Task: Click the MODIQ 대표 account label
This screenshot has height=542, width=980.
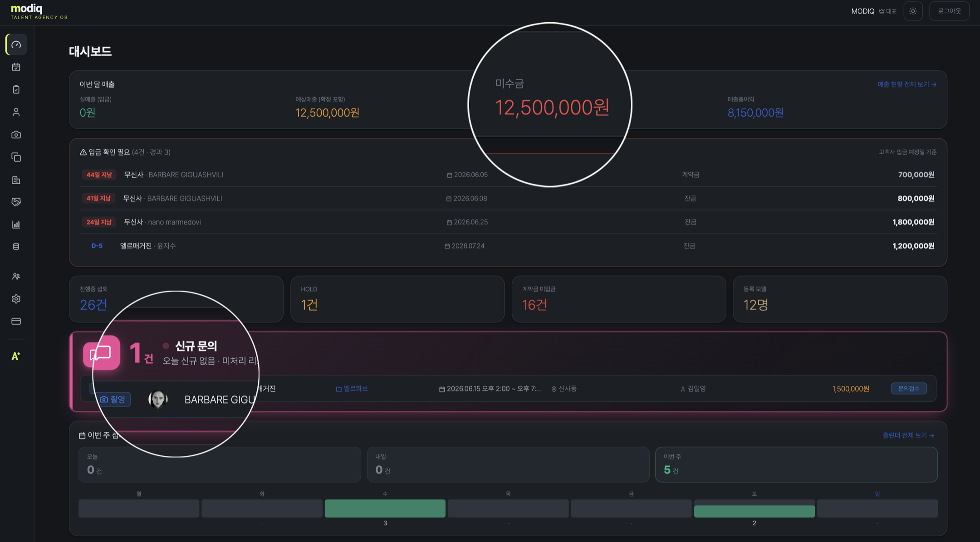Action: pyautogui.click(x=874, y=11)
